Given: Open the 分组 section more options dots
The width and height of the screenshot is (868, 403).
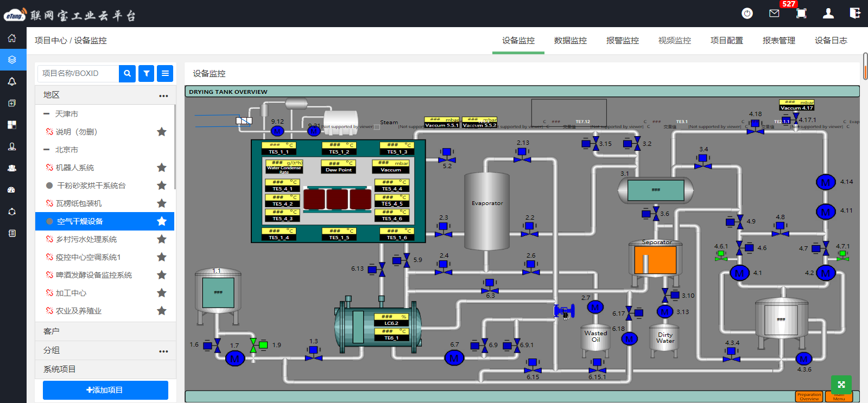Looking at the screenshot, I should tap(163, 351).
